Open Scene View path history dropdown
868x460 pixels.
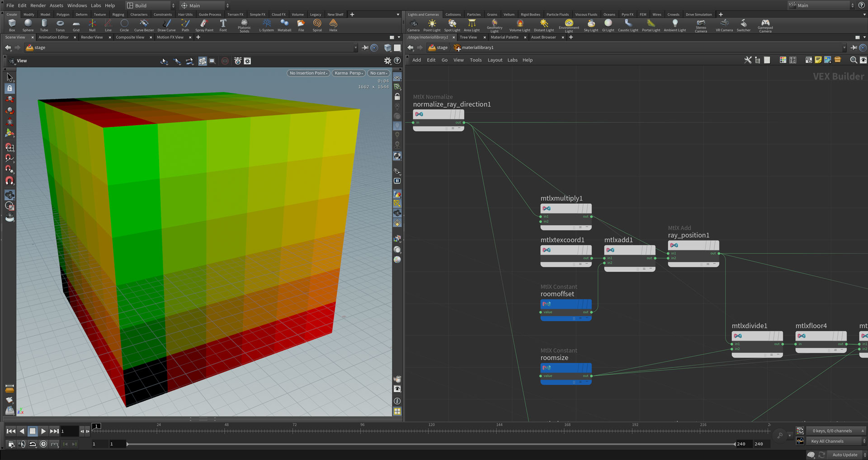pos(355,47)
